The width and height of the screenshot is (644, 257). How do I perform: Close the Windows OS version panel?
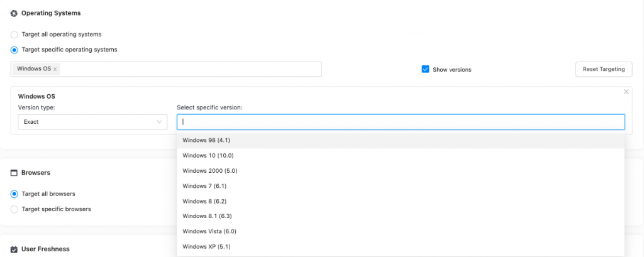pyautogui.click(x=626, y=92)
